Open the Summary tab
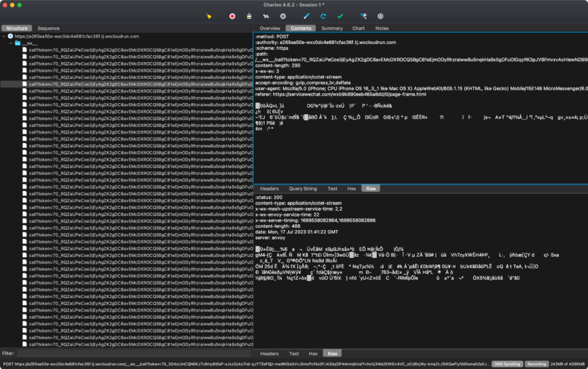The height and width of the screenshot is (369, 588). click(x=332, y=28)
